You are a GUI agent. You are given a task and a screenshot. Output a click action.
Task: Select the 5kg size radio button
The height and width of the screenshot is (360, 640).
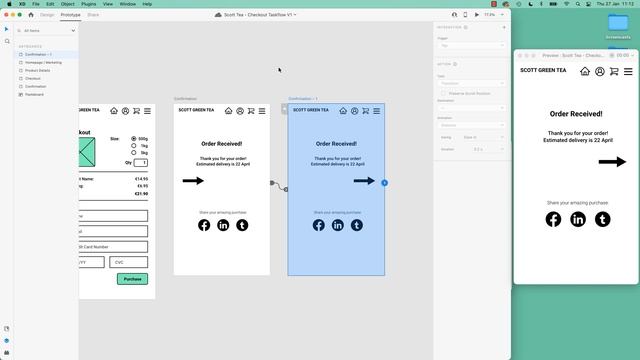[134, 153]
